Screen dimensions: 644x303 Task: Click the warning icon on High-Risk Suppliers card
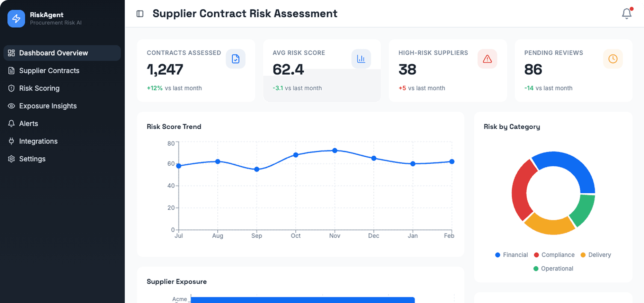click(487, 59)
